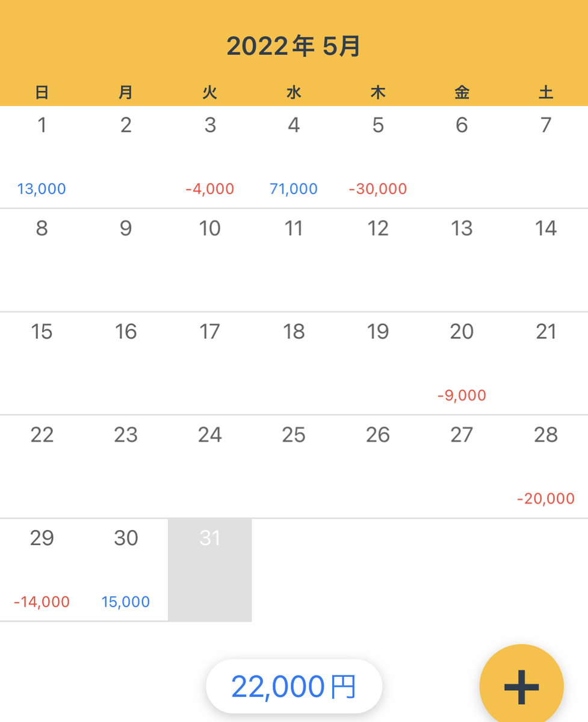Open May 5 showing -30,000
The image size is (588, 722).
point(378,158)
